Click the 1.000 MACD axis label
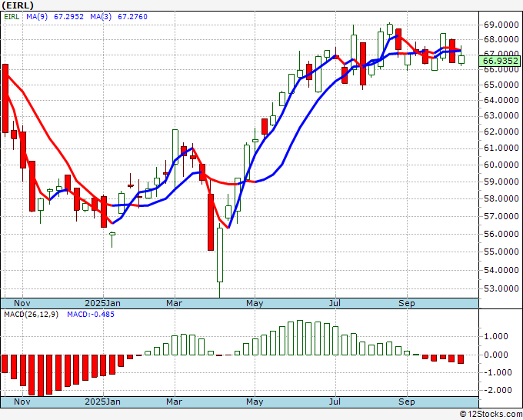This screenshot has width=523, height=420. point(497,336)
